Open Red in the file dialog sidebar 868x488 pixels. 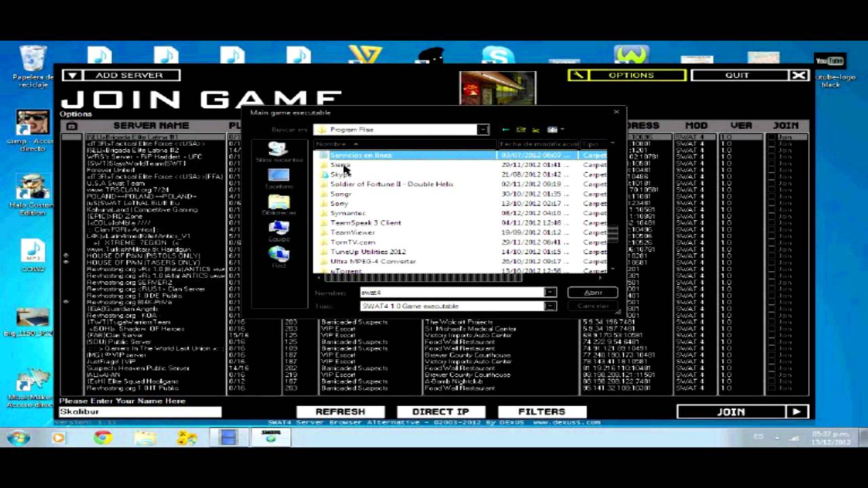pyautogui.click(x=279, y=257)
